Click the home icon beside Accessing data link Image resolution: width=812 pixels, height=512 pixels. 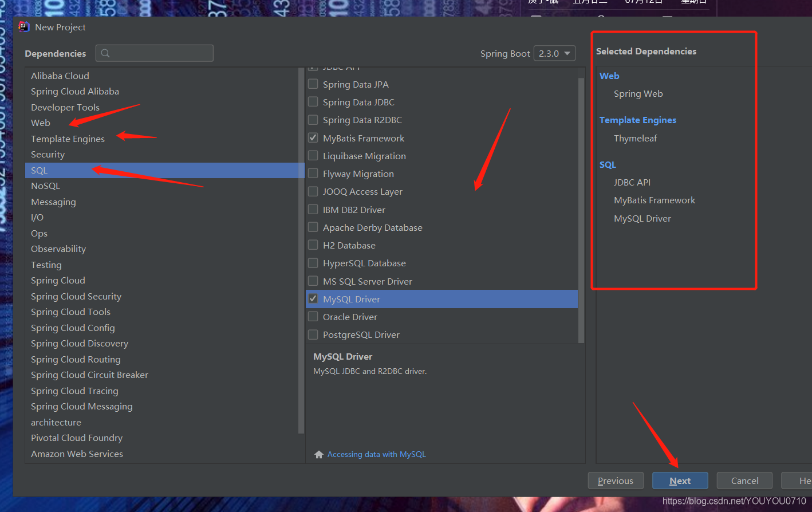pyautogui.click(x=319, y=454)
